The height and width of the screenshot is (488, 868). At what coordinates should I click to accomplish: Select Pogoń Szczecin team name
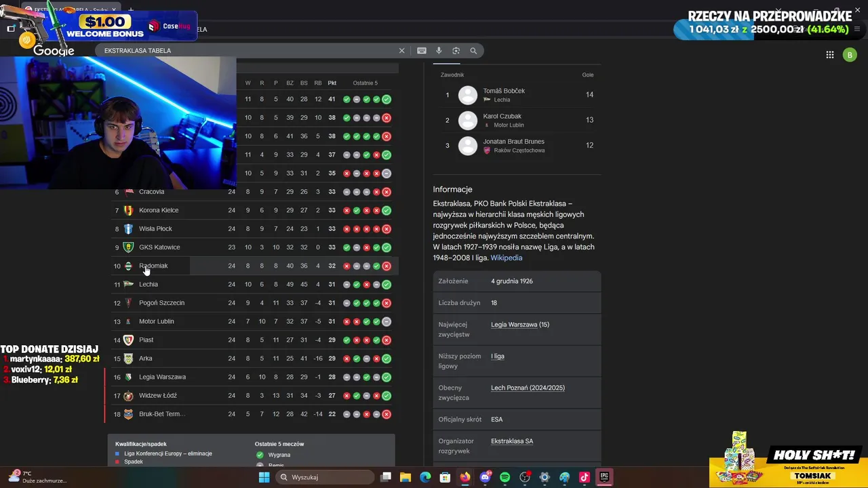(161, 303)
